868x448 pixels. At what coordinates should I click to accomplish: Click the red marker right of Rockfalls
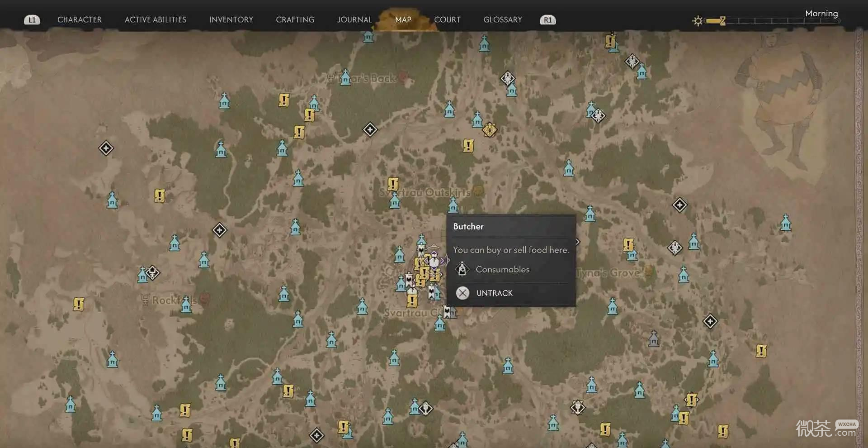click(205, 299)
